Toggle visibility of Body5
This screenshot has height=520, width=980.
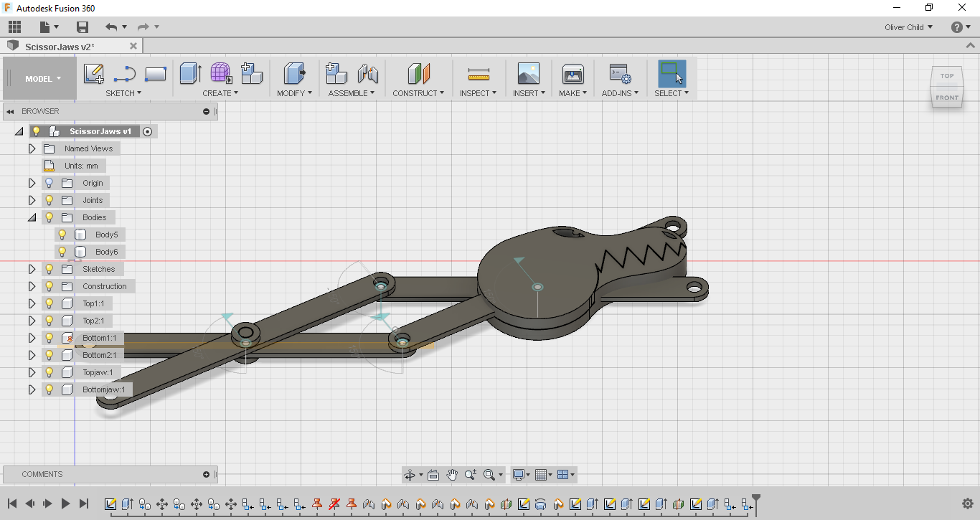(62, 234)
